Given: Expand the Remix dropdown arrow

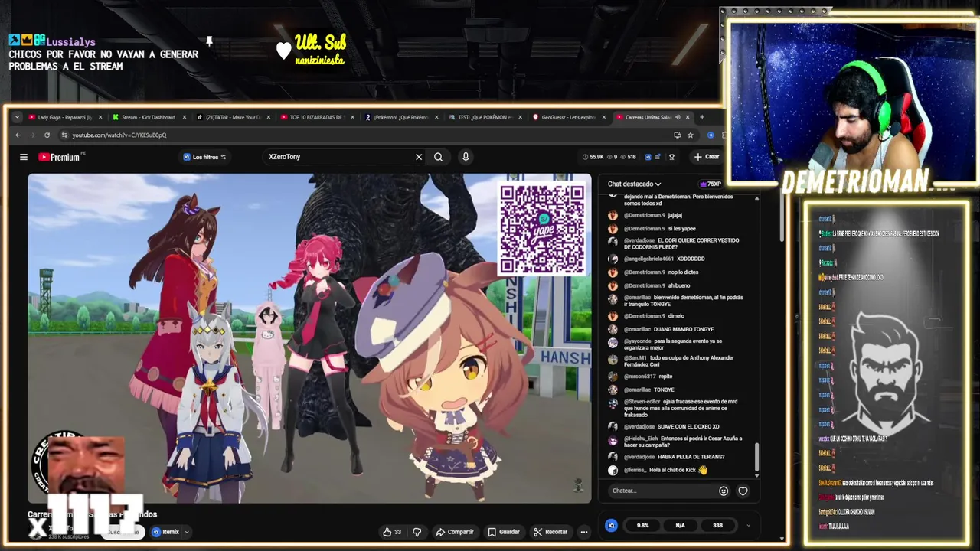Looking at the screenshot, I should click(x=186, y=532).
